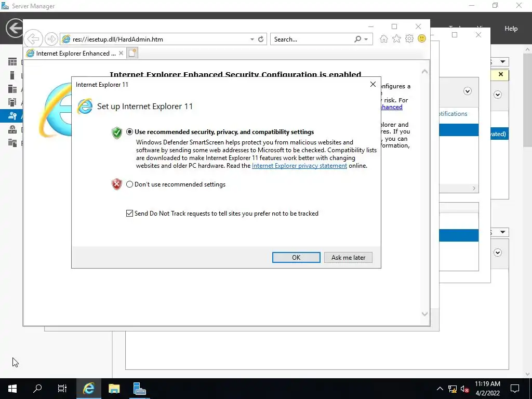This screenshot has height=399, width=532.
Task: Open Server Manager Dashboard sidebar icon
Action: tap(12, 61)
